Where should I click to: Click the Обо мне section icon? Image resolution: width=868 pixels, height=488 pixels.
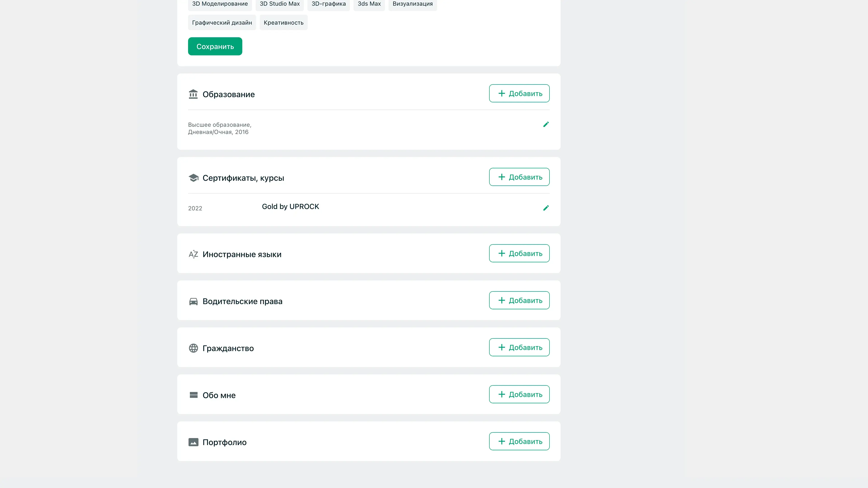(193, 395)
